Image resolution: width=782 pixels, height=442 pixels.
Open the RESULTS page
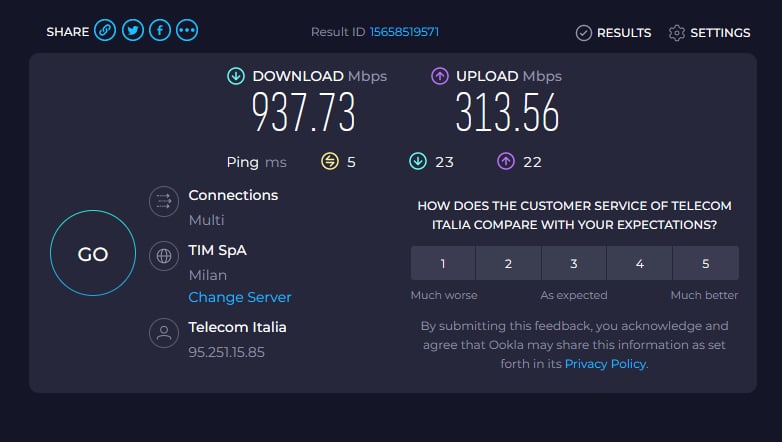[x=613, y=33]
